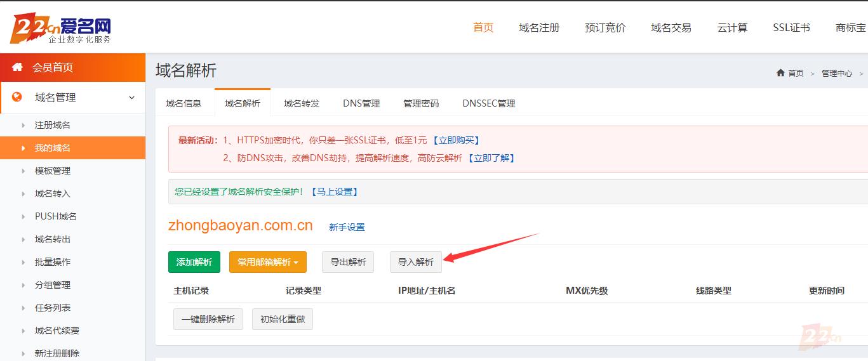The width and height of the screenshot is (868, 361).
Task: Click the 线路类型 column header
Action: [714, 291]
